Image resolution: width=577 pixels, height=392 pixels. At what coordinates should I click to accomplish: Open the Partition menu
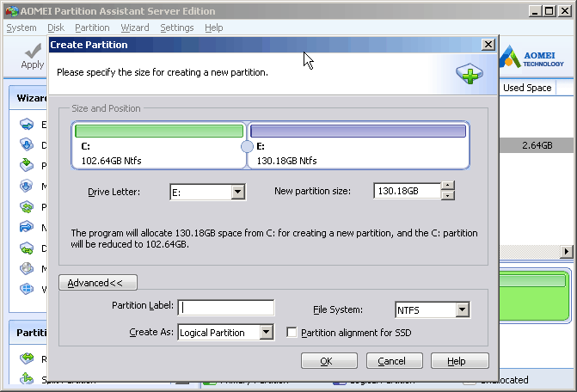pyautogui.click(x=92, y=28)
